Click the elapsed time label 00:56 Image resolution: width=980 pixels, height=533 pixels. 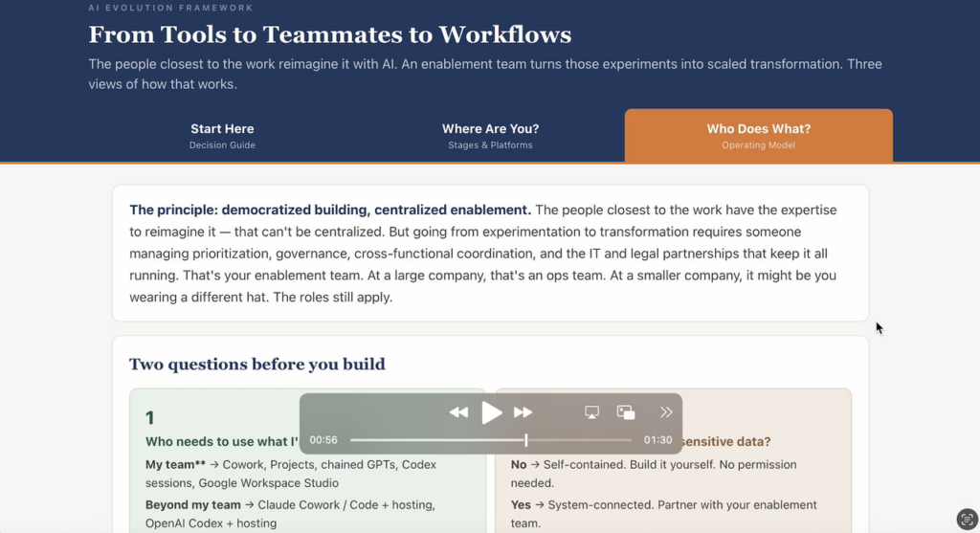tap(323, 440)
